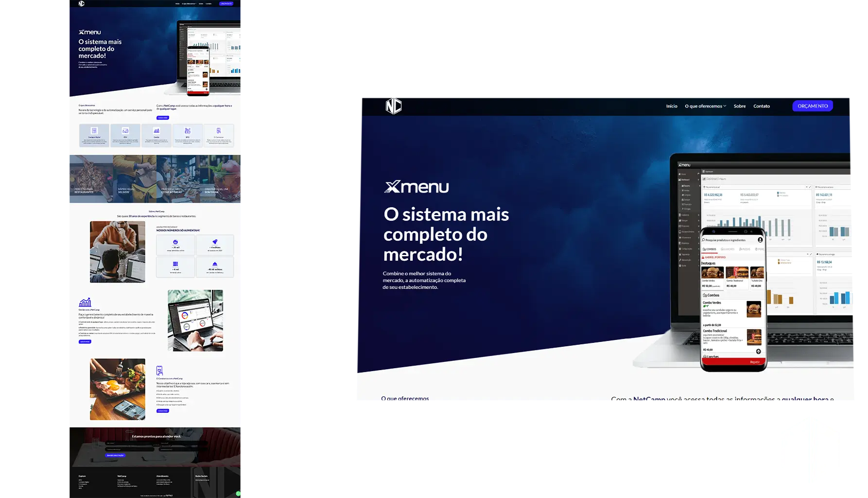Click the NC logo in the large preview header

tap(394, 106)
